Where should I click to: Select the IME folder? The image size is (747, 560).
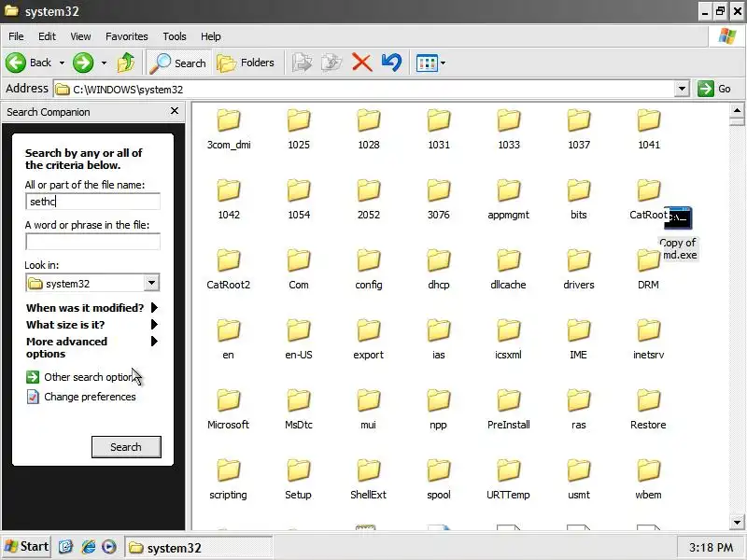coord(578,340)
